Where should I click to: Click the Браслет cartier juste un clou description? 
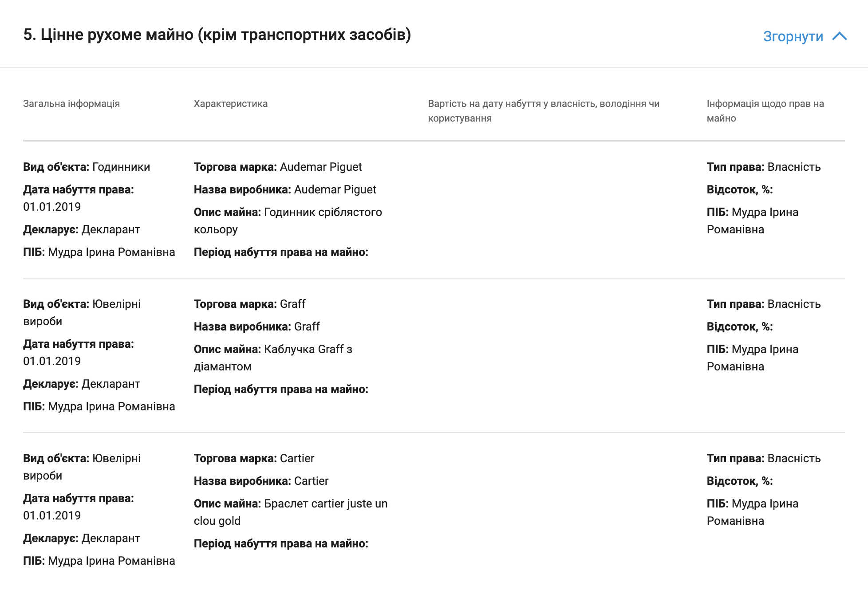click(x=291, y=512)
